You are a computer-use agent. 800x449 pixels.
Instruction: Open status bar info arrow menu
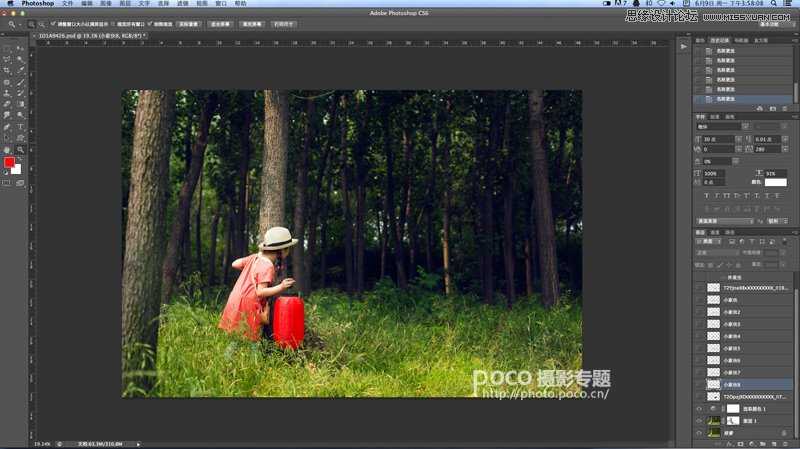point(138,444)
